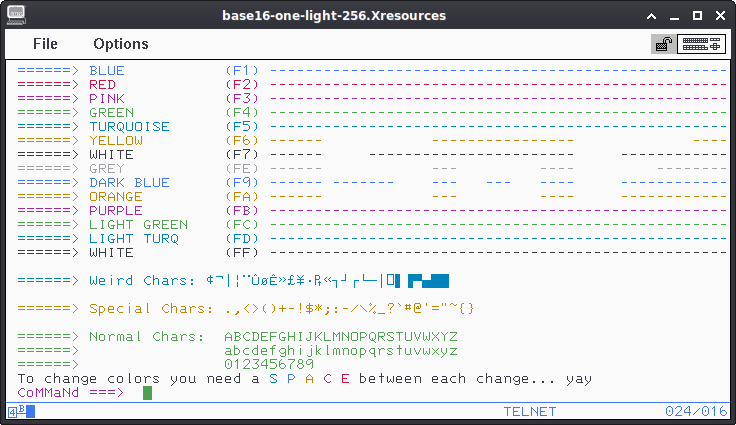Open the on-screen keypad icon

point(701,44)
